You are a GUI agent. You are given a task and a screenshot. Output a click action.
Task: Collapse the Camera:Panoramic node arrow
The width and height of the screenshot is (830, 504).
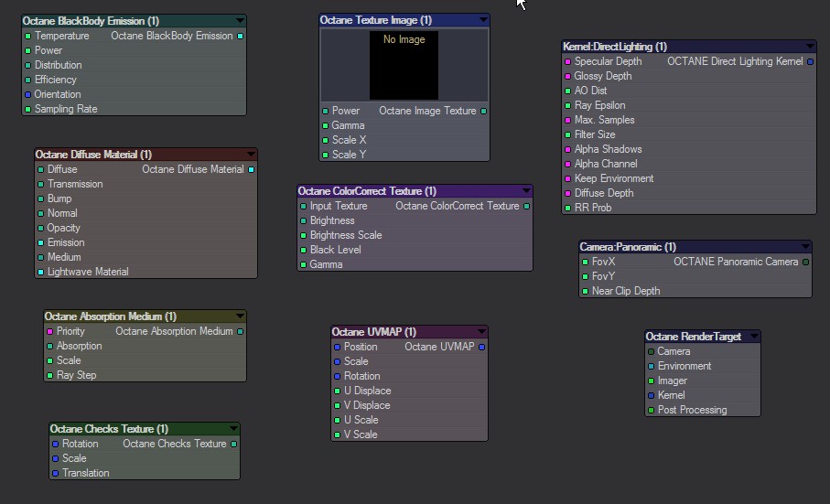[x=805, y=246]
